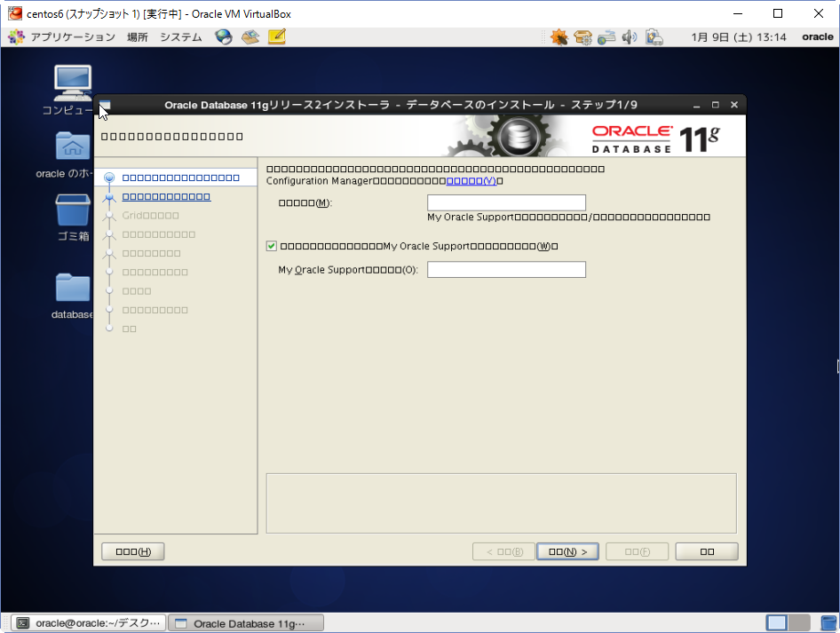Open the 場所 menu
Image resolution: width=840 pixels, height=633 pixels.
click(137, 37)
